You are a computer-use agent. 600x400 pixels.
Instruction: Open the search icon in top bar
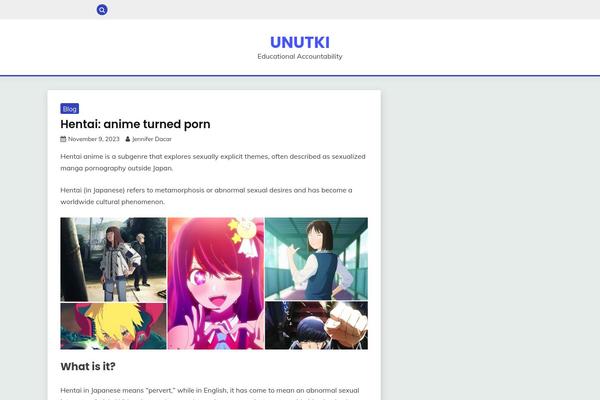pyautogui.click(x=102, y=10)
